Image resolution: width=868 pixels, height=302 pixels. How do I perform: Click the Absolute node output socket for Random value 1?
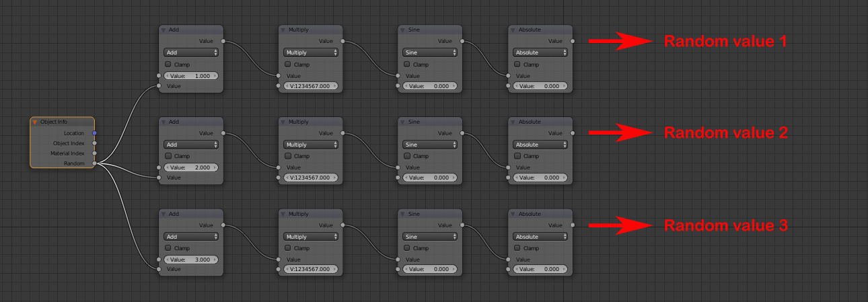click(572, 41)
